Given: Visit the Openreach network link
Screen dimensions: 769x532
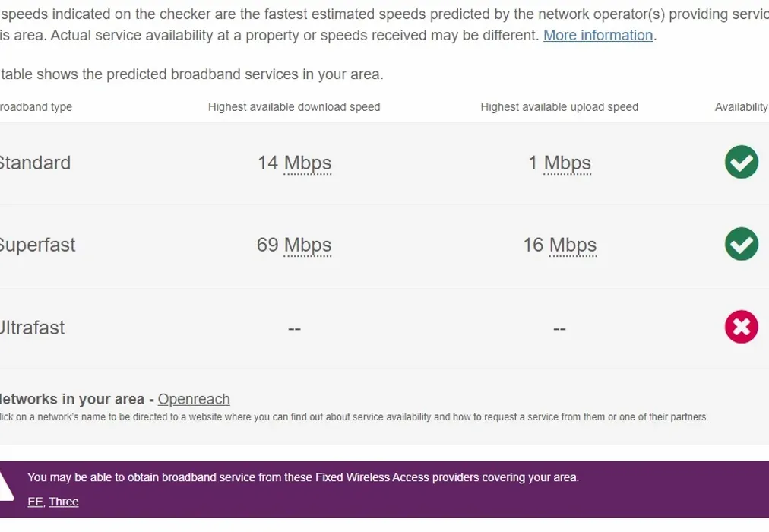Looking at the screenshot, I should coord(194,399).
